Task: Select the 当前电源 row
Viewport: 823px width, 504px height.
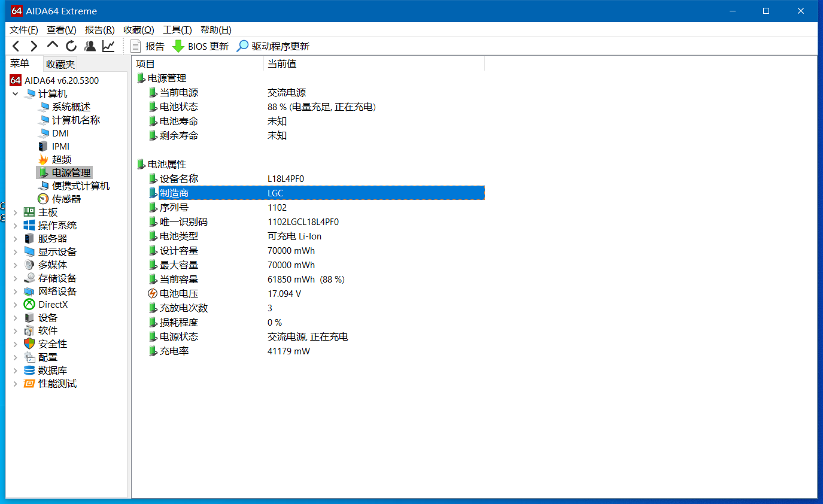Action: [x=316, y=92]
